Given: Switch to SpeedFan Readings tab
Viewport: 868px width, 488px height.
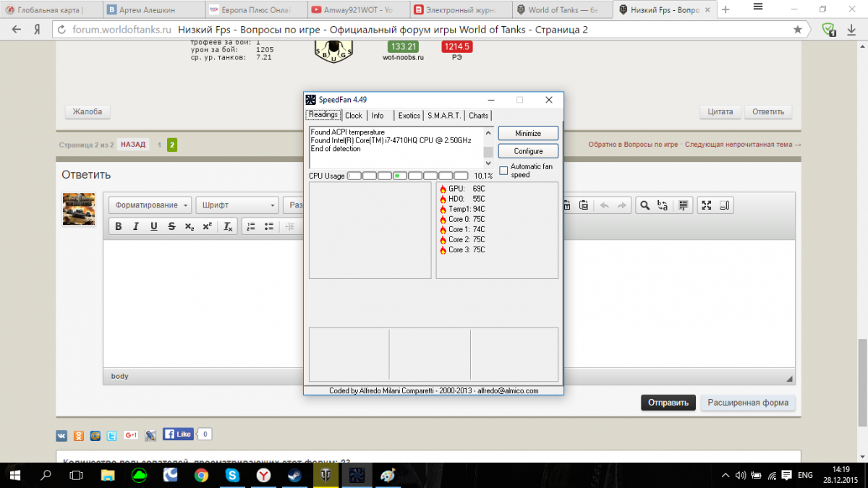Looking at the screenshot, I should [x=323, y=115].
